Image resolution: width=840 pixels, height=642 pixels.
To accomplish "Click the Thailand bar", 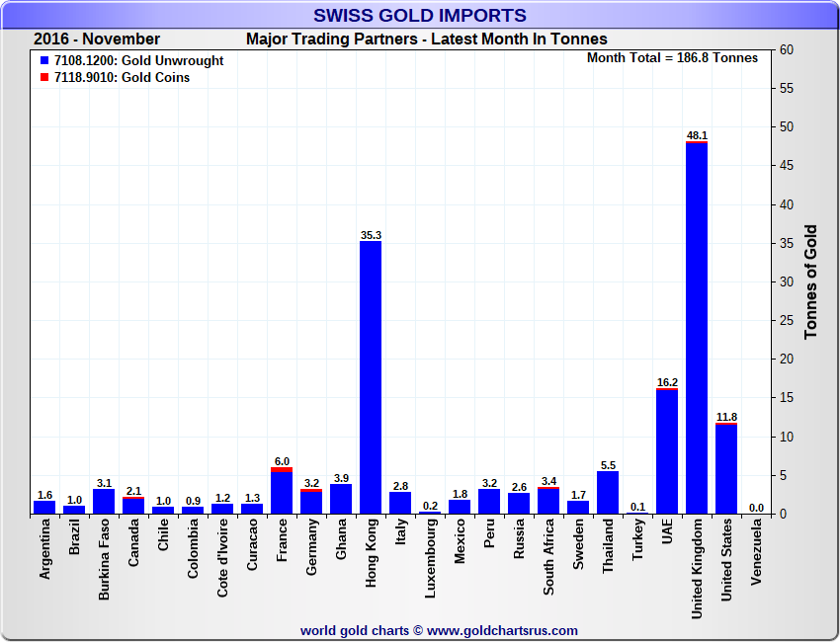I will (x=607, y=492).
